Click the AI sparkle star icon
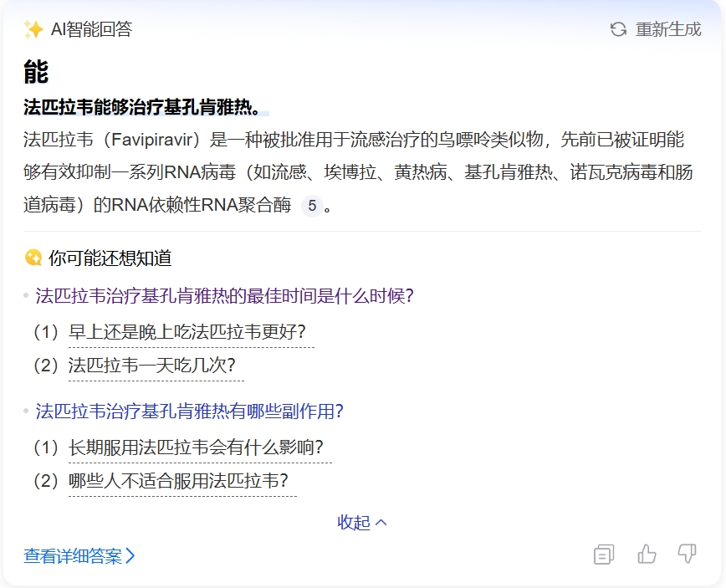726x588 pixels. [33, 29]
